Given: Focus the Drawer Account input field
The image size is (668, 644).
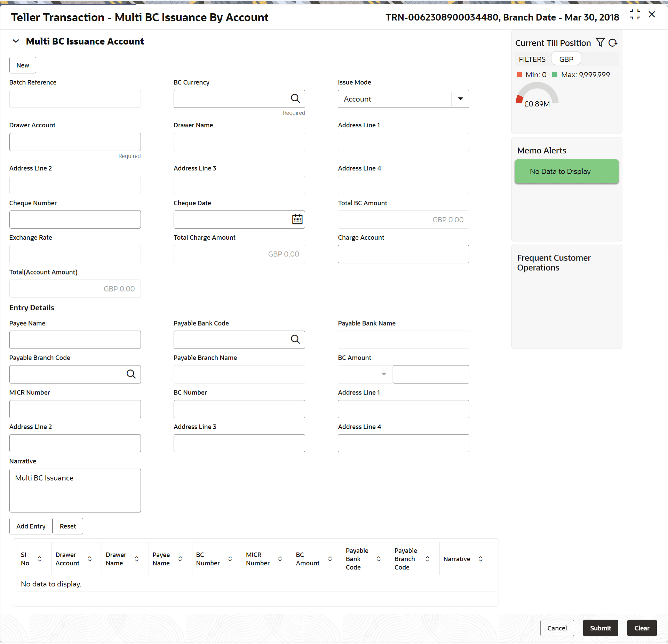Looking at the screenshot, I should 75,142.
